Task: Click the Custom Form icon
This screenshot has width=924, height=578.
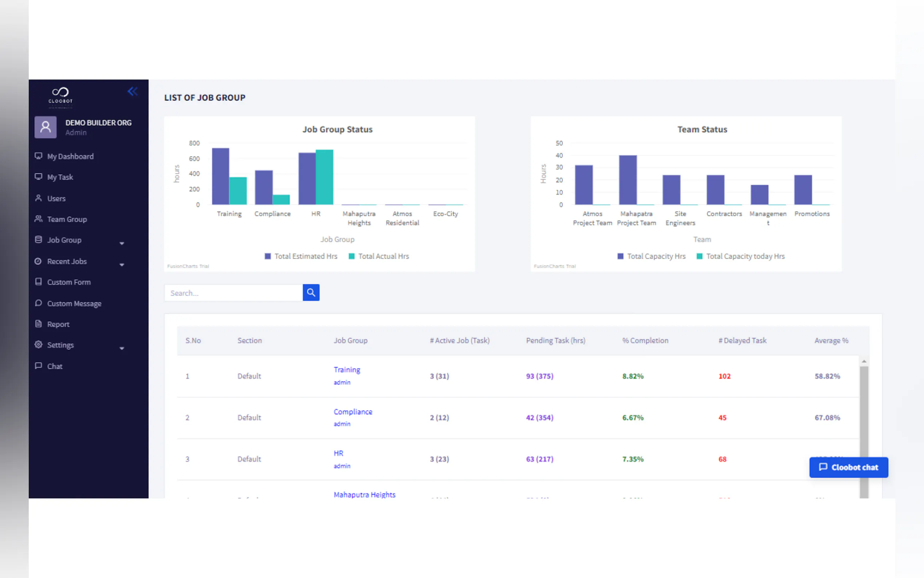Action: [38, 282]
